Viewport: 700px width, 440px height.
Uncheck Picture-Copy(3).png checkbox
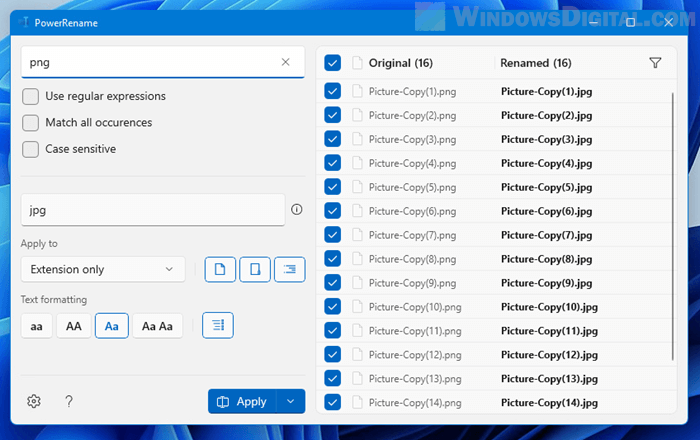(333, 139)
